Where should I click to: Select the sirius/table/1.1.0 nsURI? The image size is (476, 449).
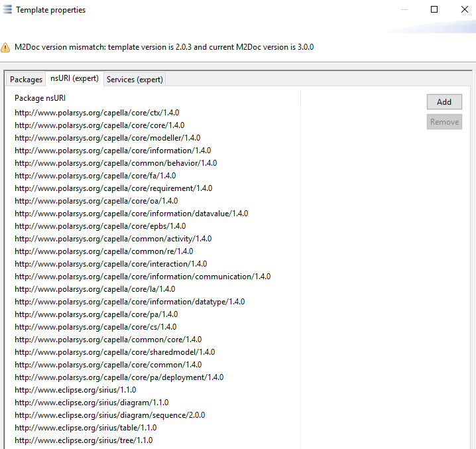(x=86, y=428)
